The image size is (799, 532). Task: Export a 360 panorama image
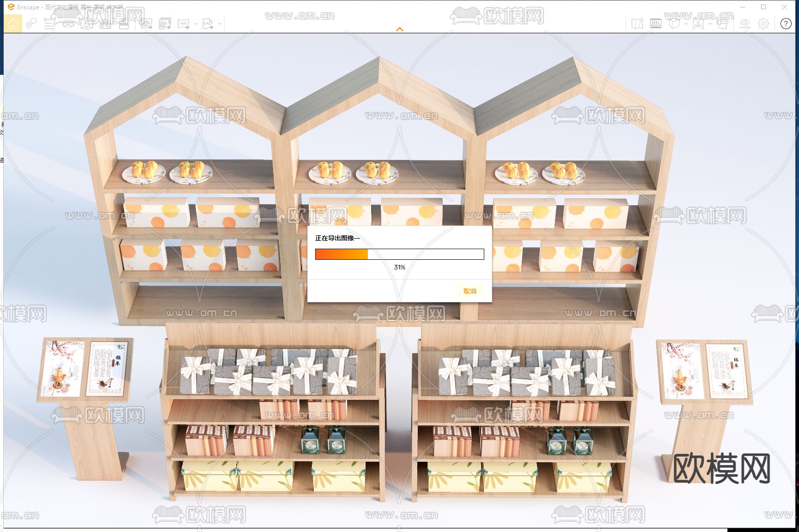click(184, 24)
